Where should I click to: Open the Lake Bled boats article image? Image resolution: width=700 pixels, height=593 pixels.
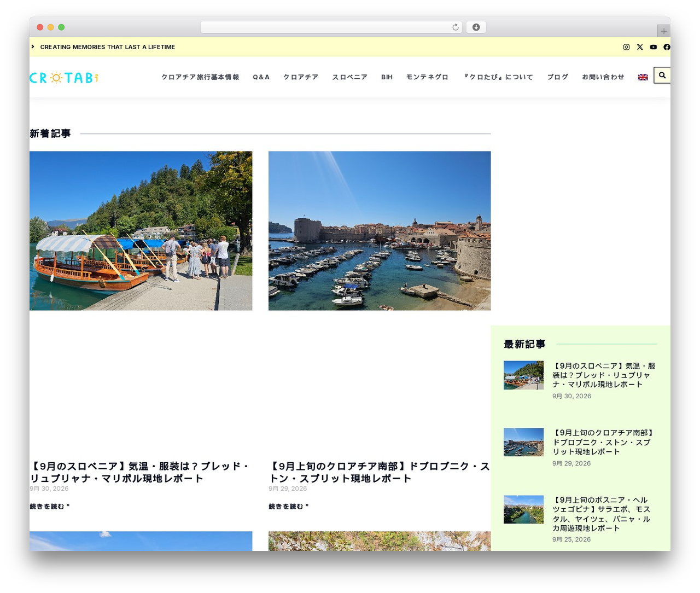pyautogui.click(x=141, y=231)
